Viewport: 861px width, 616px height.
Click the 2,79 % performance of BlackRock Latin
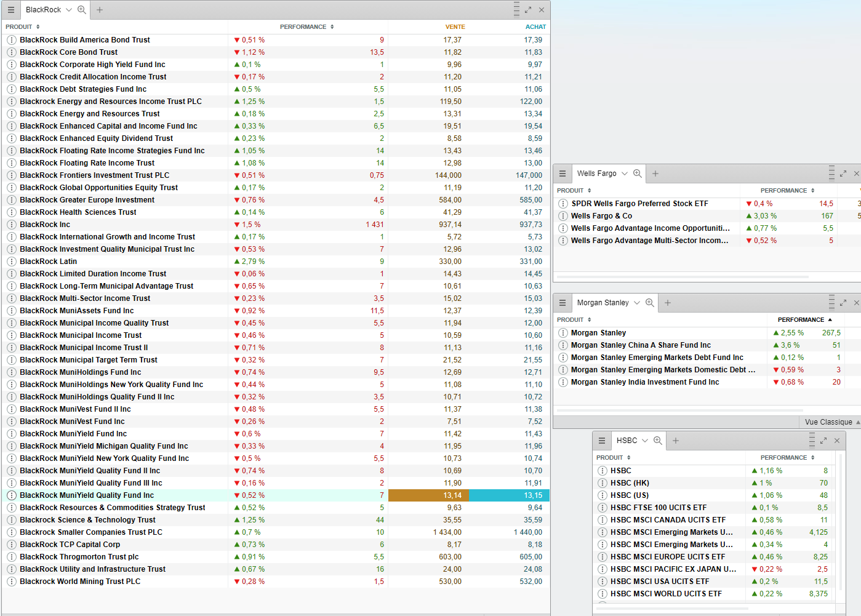tap(249, 262)
